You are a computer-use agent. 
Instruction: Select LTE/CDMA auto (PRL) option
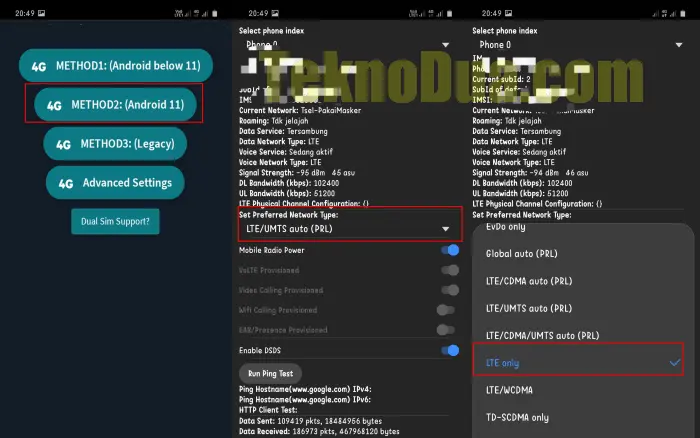point(529,281)
